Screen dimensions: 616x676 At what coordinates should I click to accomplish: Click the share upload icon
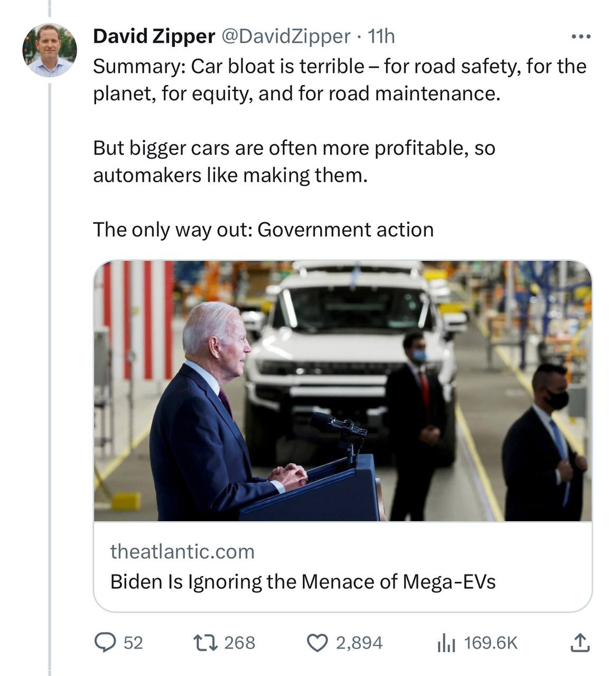[x=580, y=642]
